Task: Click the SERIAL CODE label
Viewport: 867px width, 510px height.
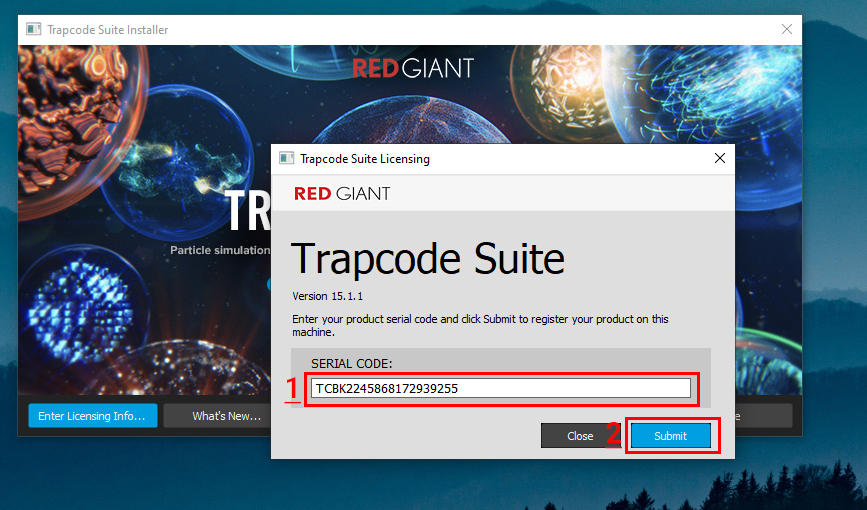Action: coord(351,363)
